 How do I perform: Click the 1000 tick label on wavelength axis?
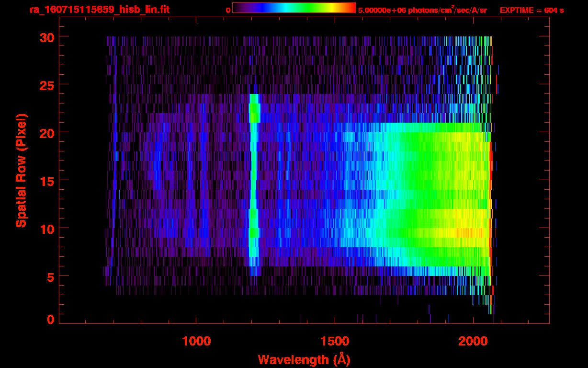click(196, 341)
